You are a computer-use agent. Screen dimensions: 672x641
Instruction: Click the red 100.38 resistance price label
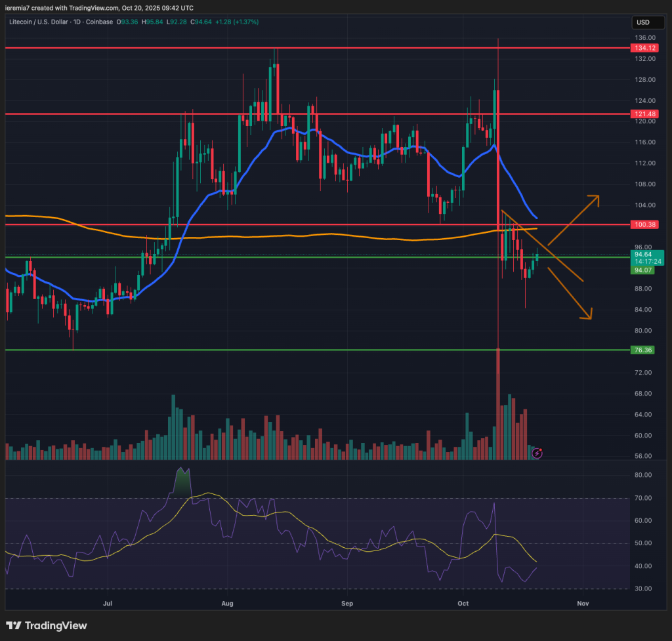click(x=642, y=224)
